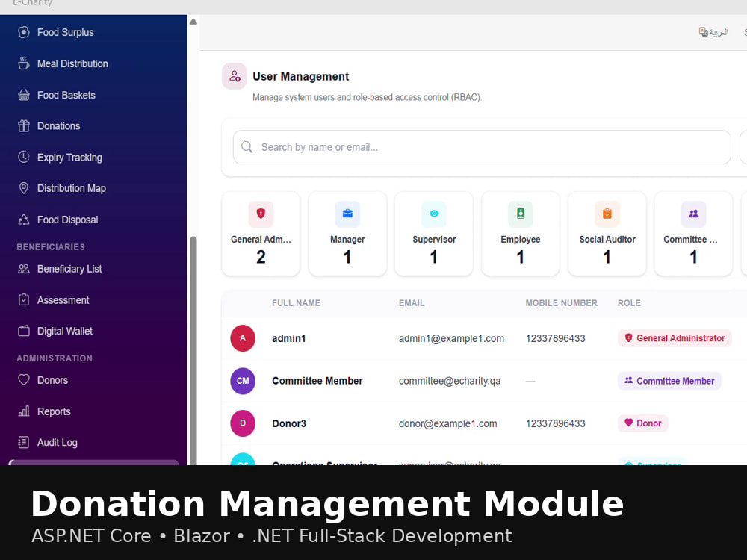Click the Reports bar chart icon
The width and height of the screenshot is (747, 560).
[x=24, y=411]
